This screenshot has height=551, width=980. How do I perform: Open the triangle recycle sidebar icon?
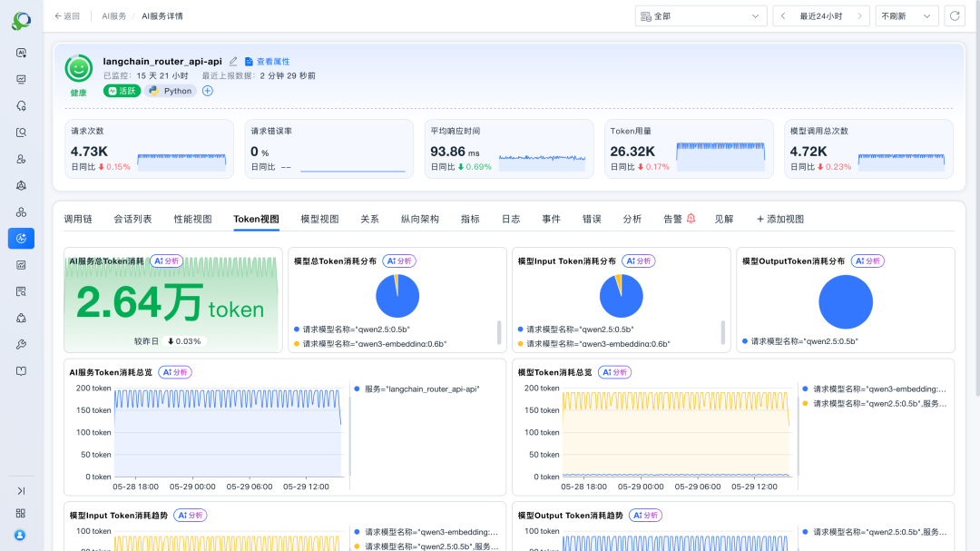pyautogui.click(x=21, y=318)
